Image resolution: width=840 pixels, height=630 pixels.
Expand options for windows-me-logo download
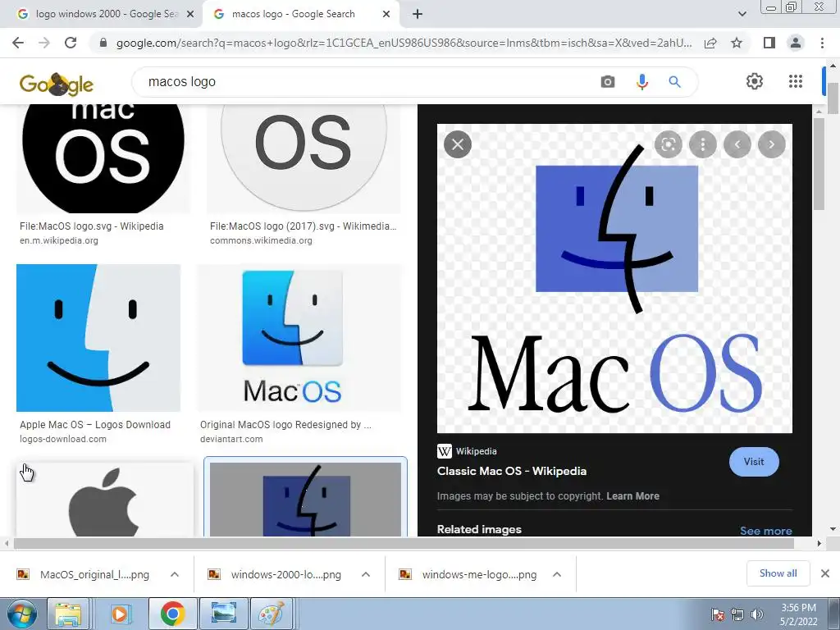pyautogui.click(x=557, y=574)
